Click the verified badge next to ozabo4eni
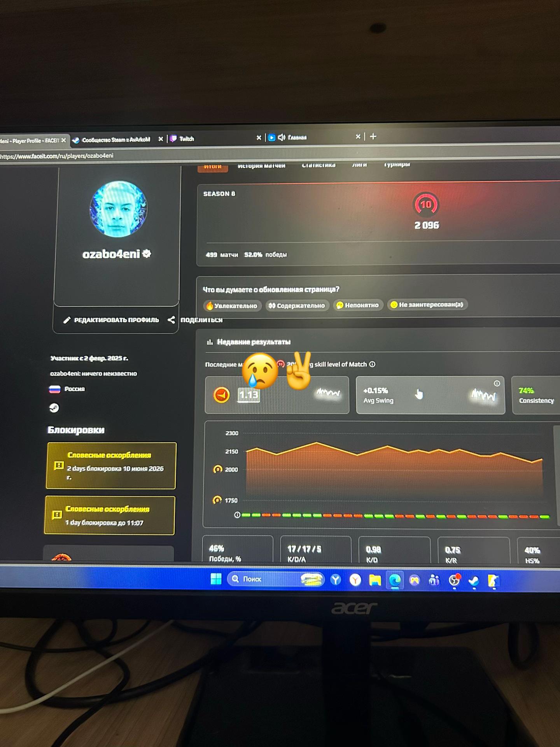 147,254
